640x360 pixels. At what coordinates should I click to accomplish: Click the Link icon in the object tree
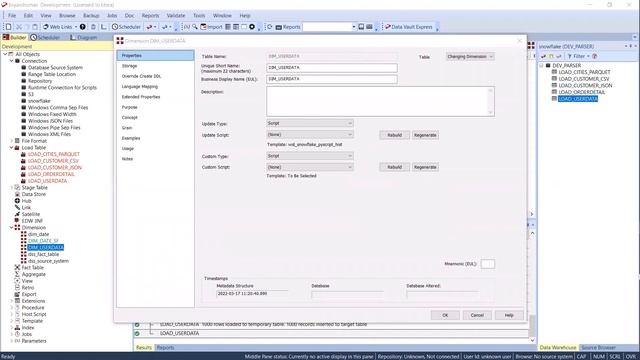click(x=17, y=207)
